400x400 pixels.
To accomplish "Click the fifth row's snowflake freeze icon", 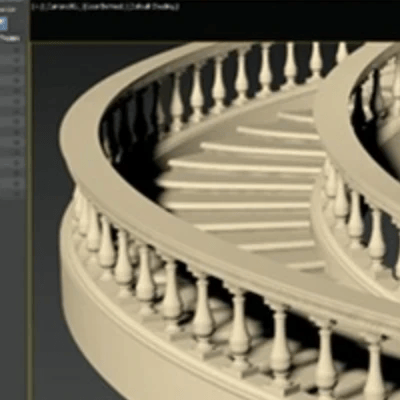I will 16,91.
